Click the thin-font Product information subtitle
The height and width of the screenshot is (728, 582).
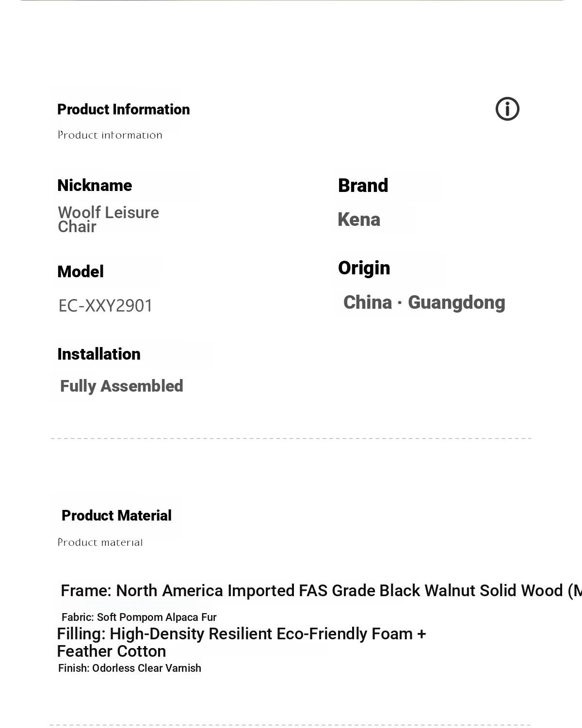[x=110, y=135]
